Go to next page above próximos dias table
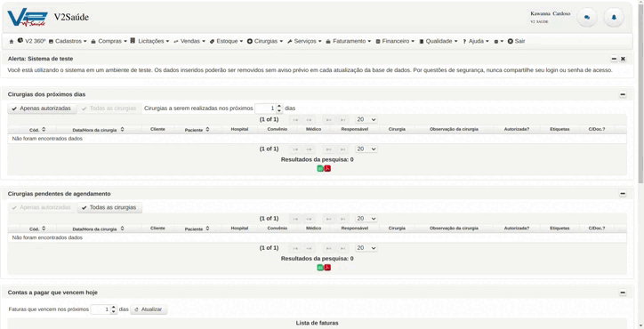The height and width of the screenshot is (329, 644). coord(328,119)
